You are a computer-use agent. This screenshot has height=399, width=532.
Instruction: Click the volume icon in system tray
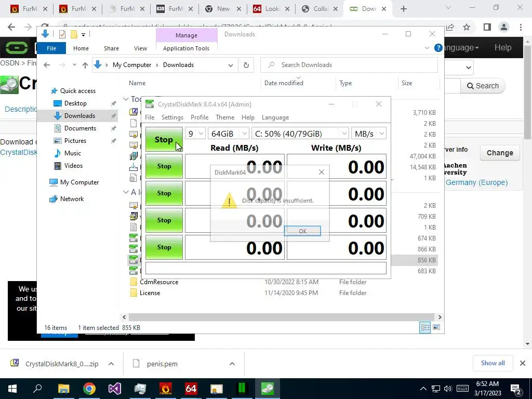pos(448,389)
